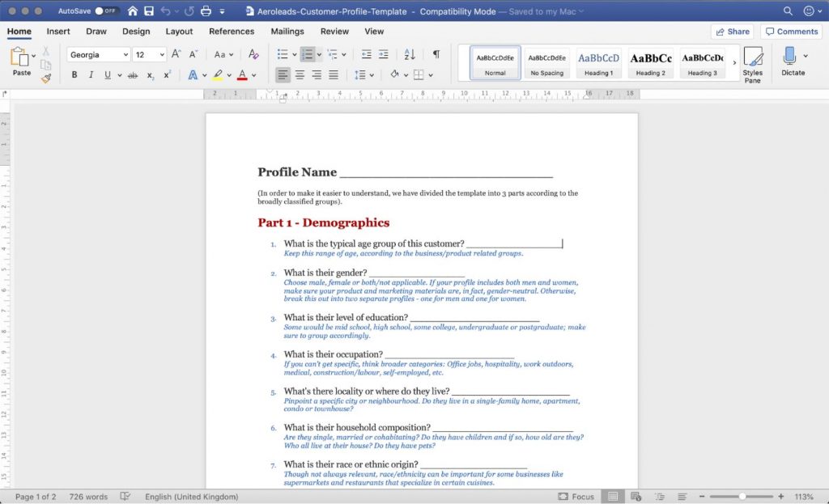Show paragraph marks with the pilcrow icon

[437, 54]
